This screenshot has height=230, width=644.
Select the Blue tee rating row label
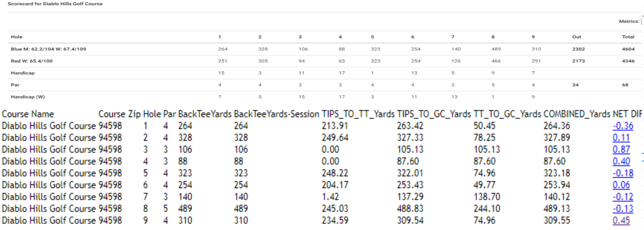[x=48, y=49]
